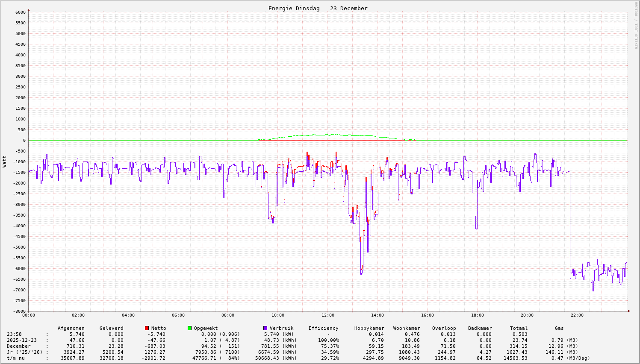Select the Afgenomen column header
Viewport: 640px width, 364px height.
tap(71, 329)
